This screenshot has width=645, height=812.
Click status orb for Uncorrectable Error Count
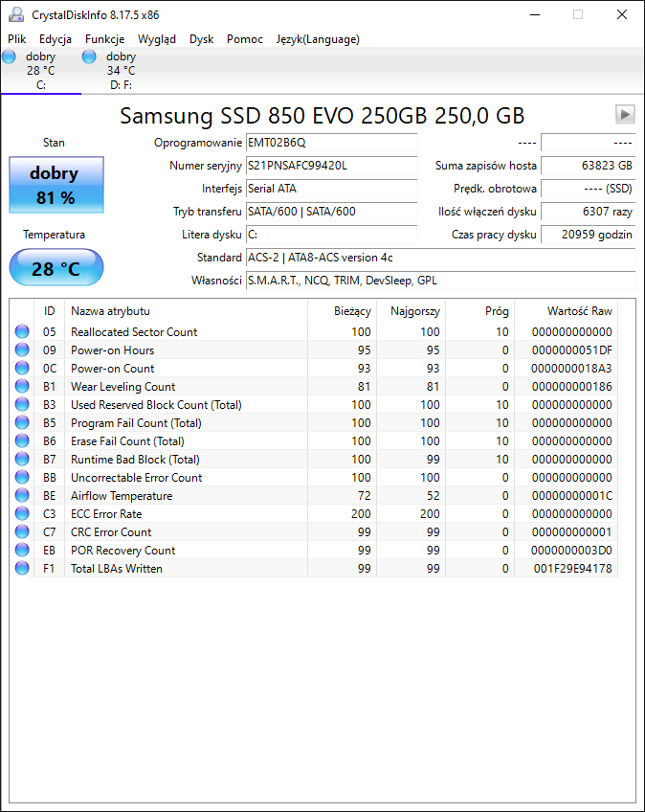click(22, 477)
